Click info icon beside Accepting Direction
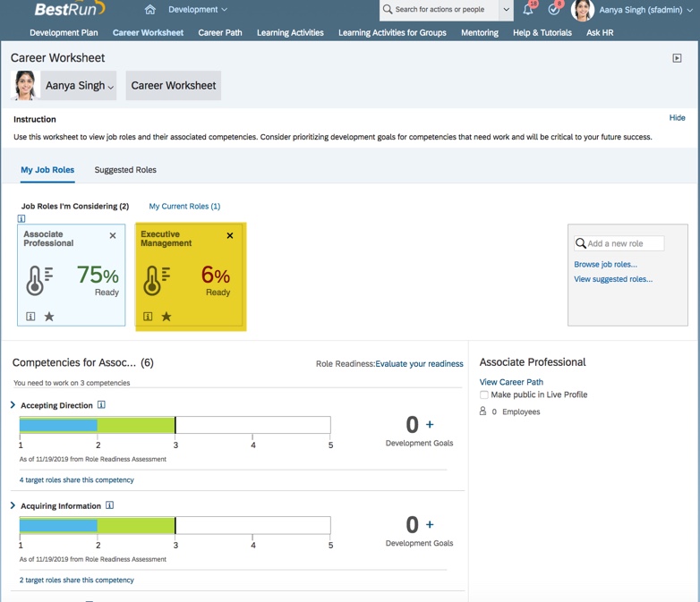This screenshot has height=602, width=700. [101, 405]
